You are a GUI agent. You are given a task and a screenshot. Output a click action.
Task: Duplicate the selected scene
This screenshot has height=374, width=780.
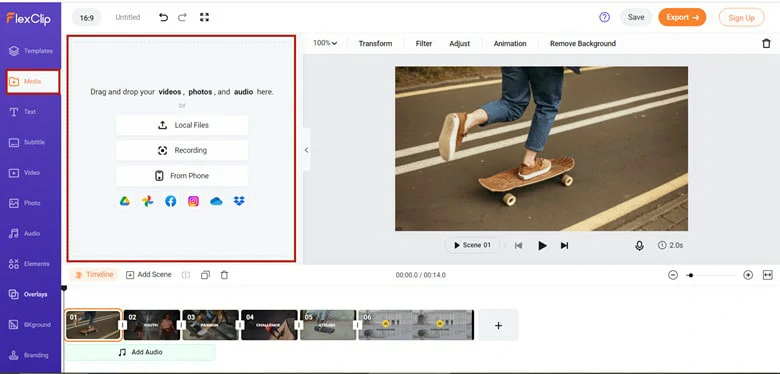tap(205, 275)
